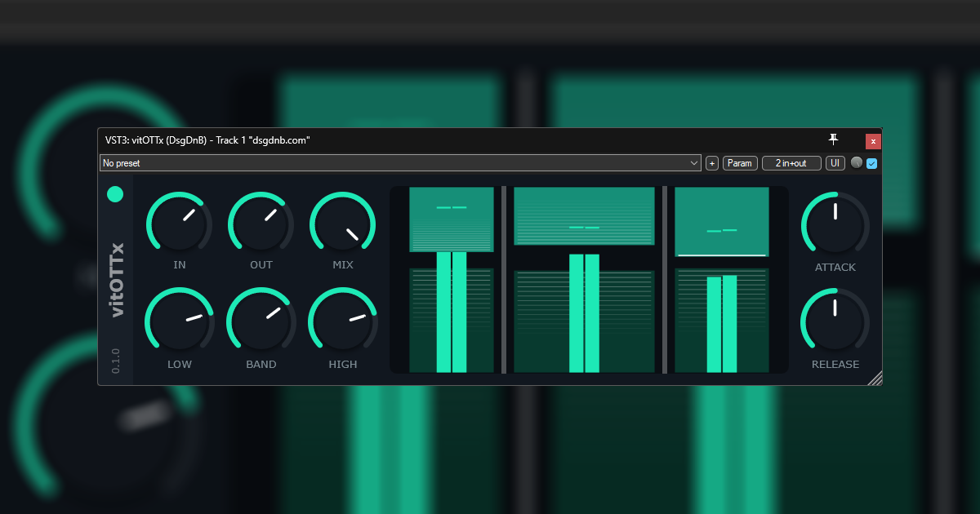980x514 pixels.
Task: Click the HIGH band knob
Action: [x=343, y=321]
